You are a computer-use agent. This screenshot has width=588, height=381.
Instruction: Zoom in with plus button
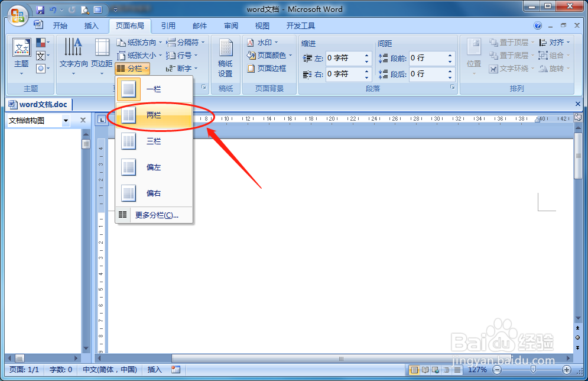coord(567,370)
